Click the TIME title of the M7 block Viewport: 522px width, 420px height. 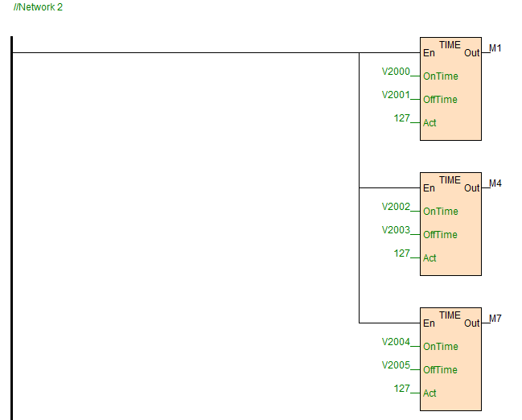[450, 315]
